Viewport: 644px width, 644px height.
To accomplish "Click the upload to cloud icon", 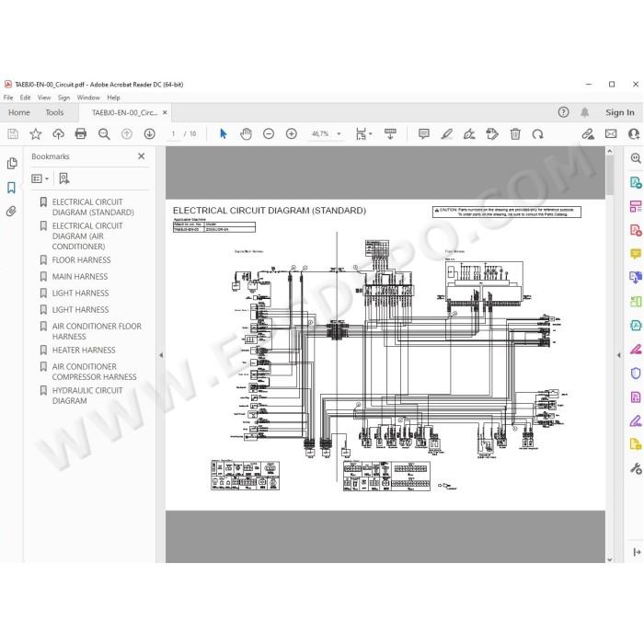I will [x=58, y=134].
